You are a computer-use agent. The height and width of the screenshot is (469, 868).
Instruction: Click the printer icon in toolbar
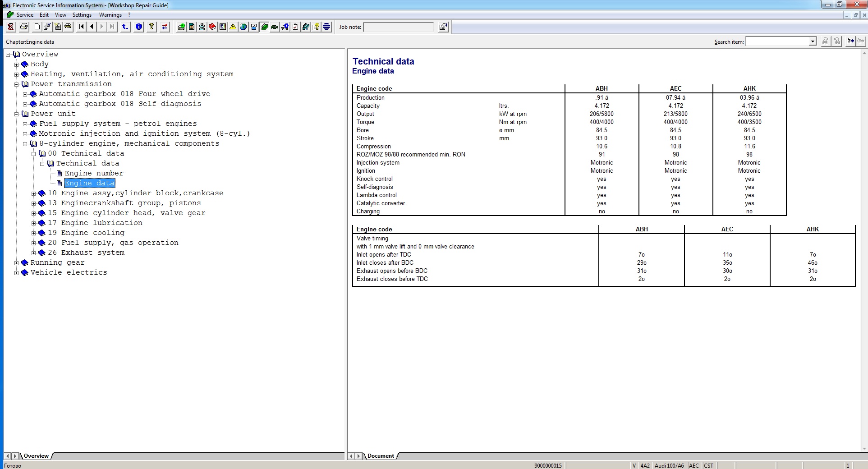[24, 27]
